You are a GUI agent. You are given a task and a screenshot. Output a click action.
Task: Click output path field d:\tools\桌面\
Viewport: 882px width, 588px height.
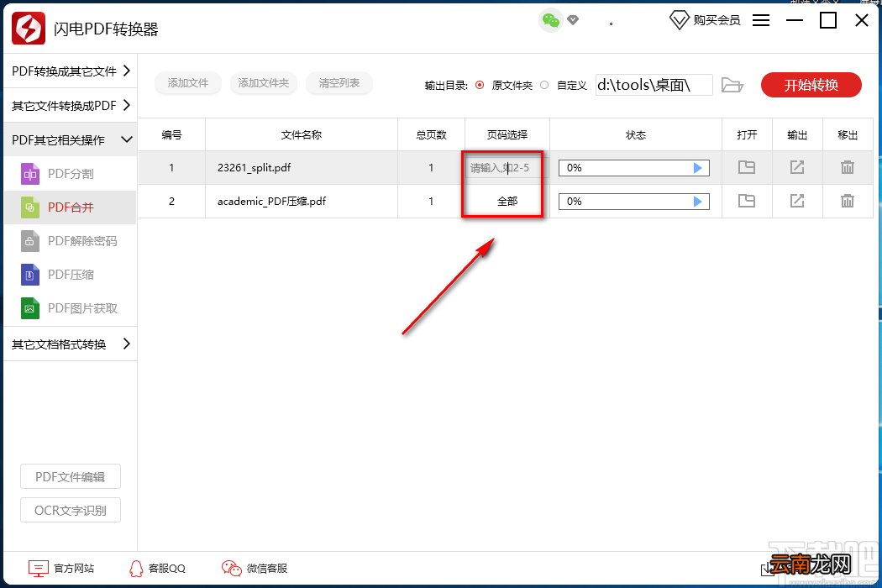[x=654, y=85]
